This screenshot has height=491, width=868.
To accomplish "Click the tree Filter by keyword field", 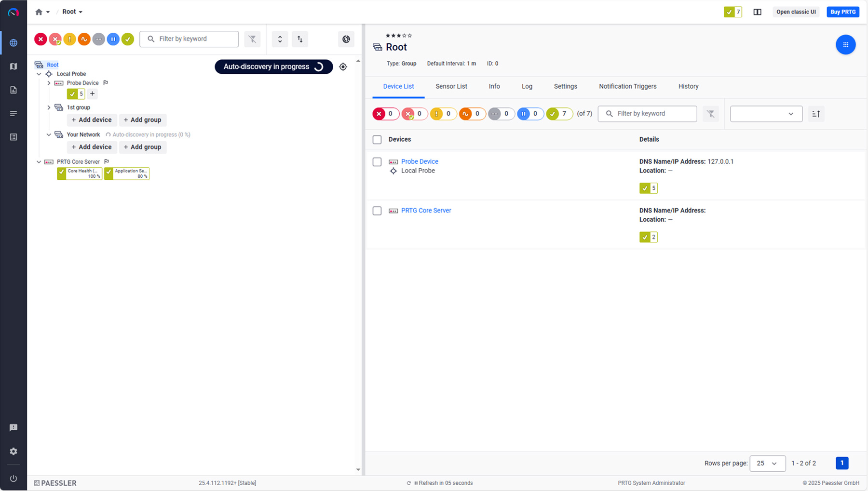I will tap(189, 39).
